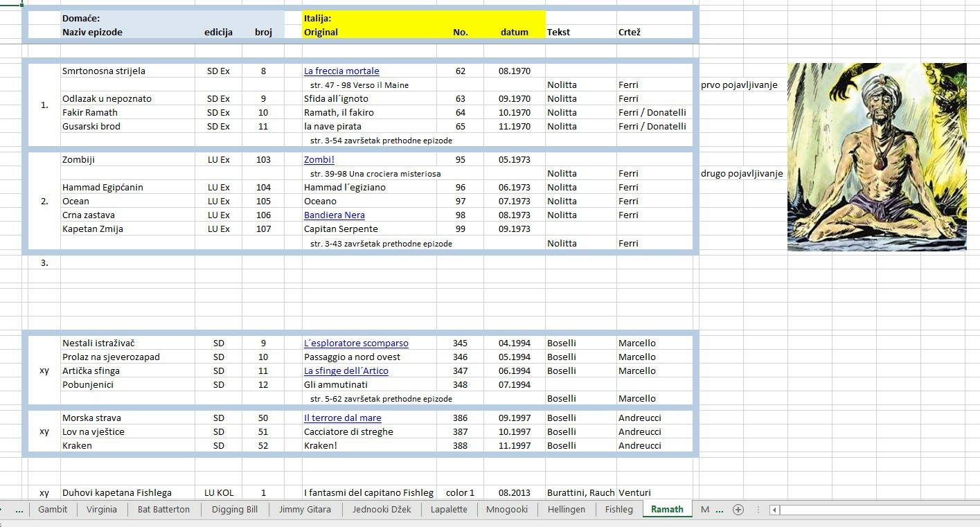Click the 'Pobunjenici' cell
Image resolution: width=980 pixels, height=527 pixels.
pos(127,385)
